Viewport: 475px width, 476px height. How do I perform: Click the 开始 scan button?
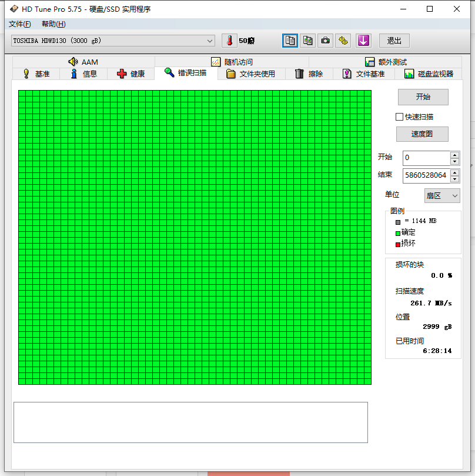point(423,97)
